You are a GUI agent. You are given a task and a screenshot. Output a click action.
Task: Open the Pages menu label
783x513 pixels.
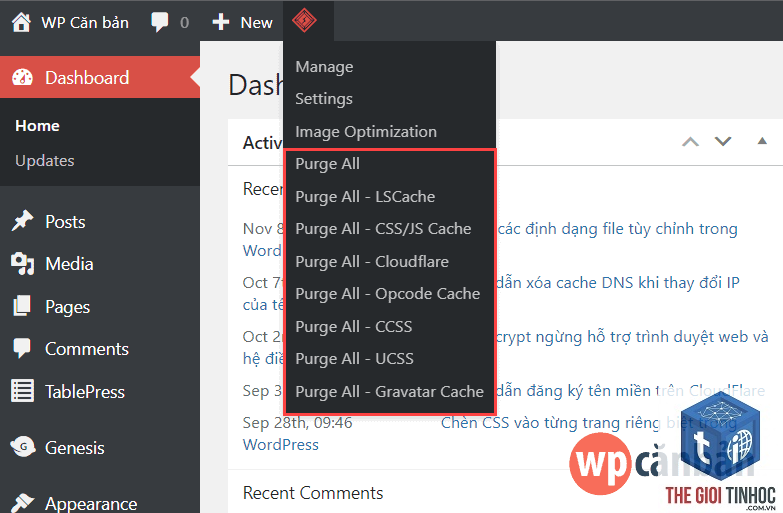(x=67, y=307)
